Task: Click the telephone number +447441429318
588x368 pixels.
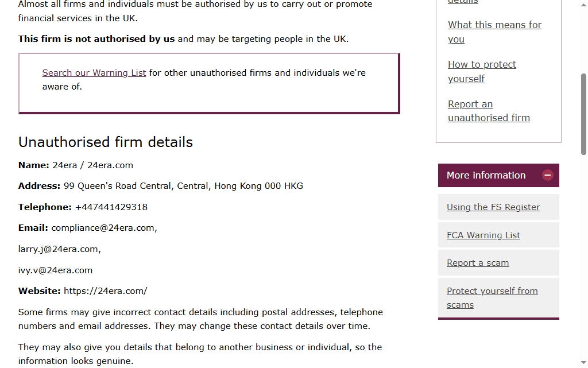Action: [111, 207]
